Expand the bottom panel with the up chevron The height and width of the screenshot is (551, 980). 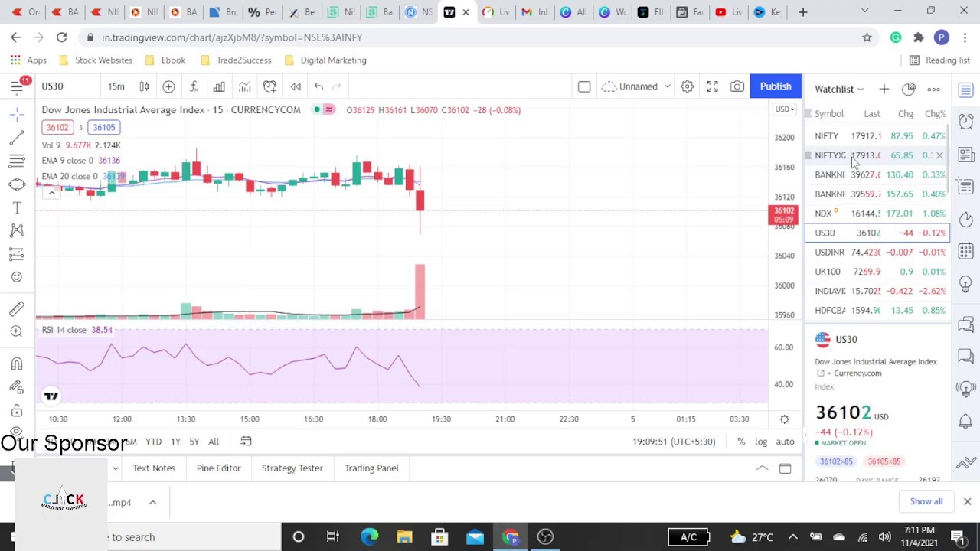click(x=762, y=468)
